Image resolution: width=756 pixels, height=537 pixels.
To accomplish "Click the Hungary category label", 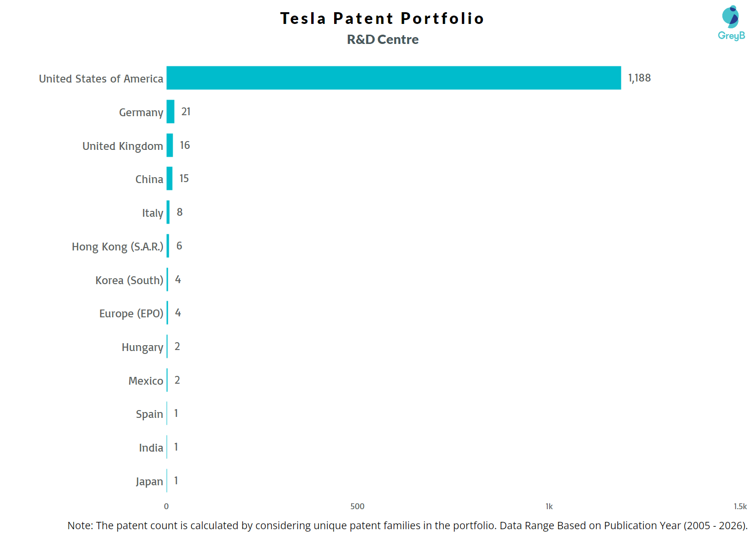I will [x=142, y=347].
